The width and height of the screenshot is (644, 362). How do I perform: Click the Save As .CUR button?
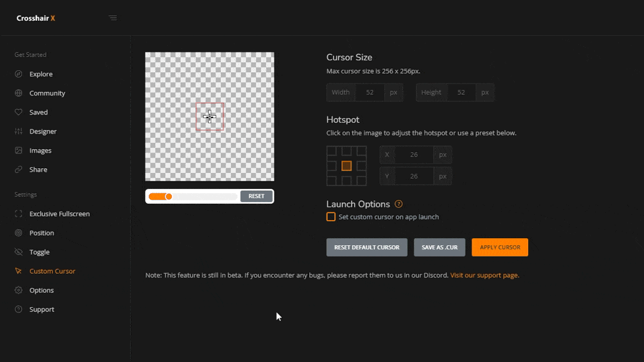439,247
